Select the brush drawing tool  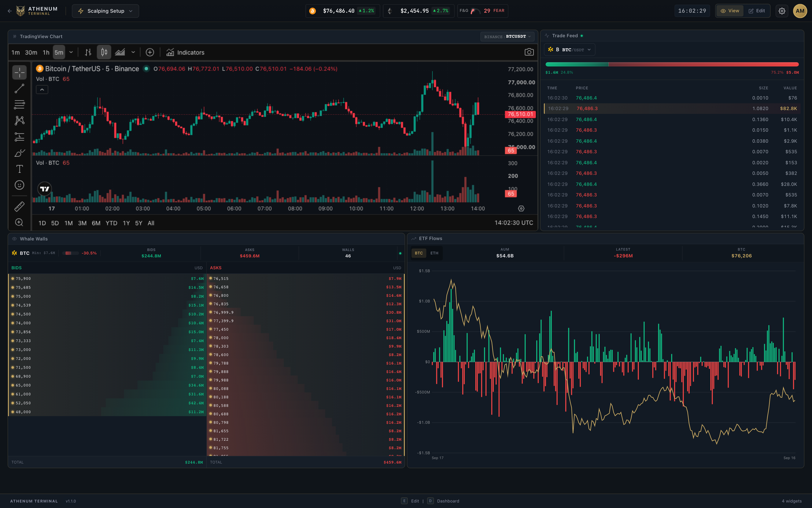tap(19, 153)
